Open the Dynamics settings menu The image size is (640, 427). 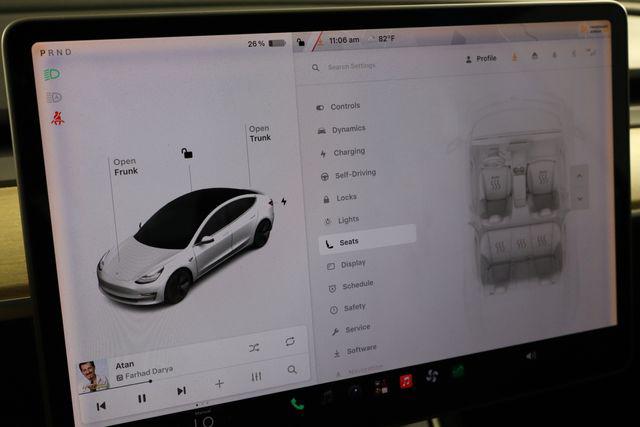341,129
